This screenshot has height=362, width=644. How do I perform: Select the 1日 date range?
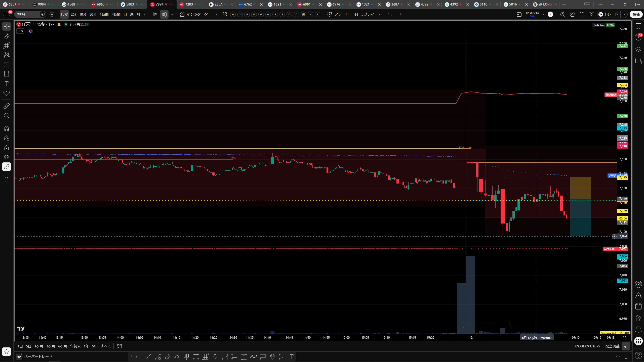20,346
